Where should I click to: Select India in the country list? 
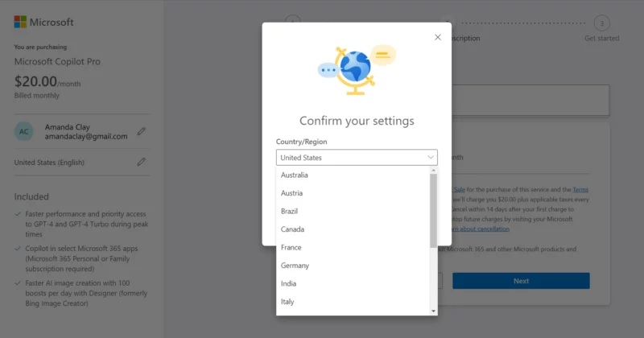[x=353, y=283]
